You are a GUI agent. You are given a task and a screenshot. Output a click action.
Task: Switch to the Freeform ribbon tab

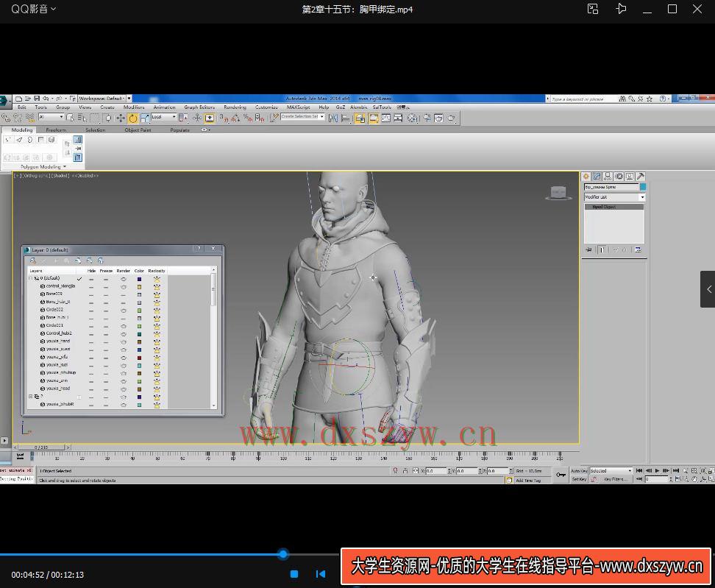point(56,130)
